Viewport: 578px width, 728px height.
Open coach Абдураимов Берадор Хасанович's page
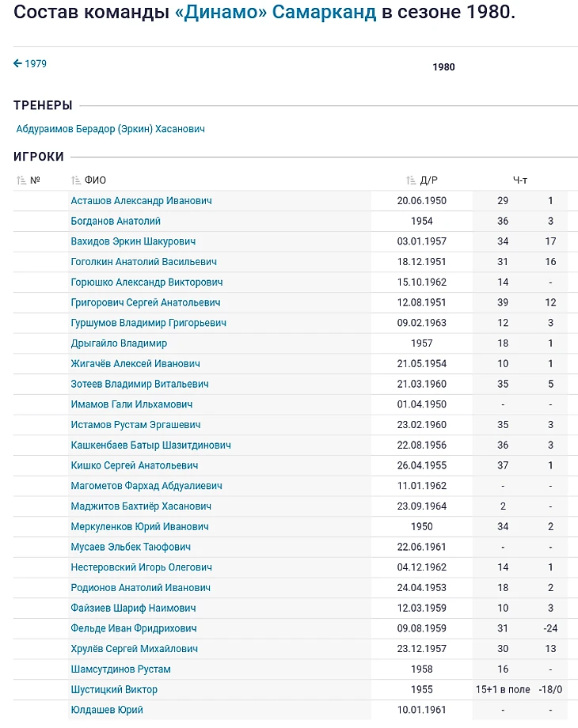point(110,129)
